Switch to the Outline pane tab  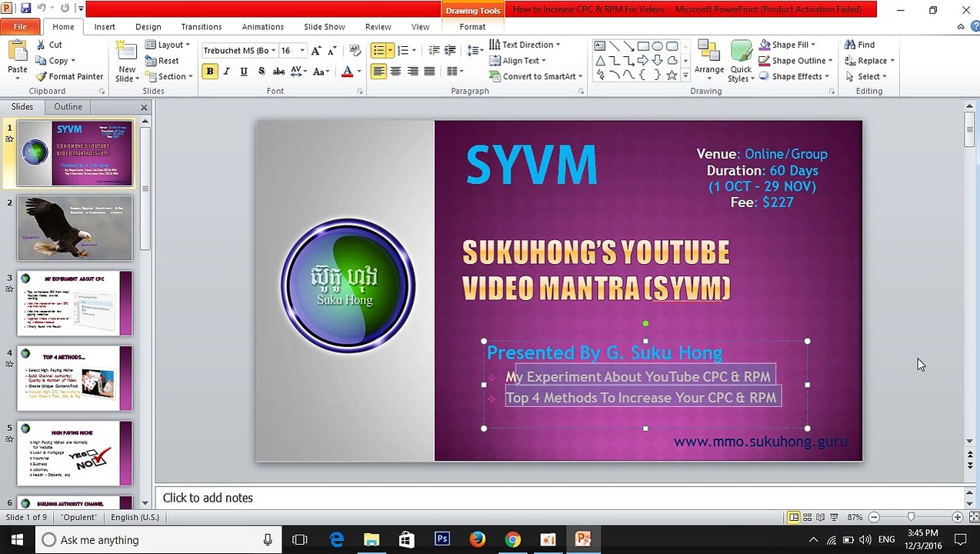click(x=68, y=107)
